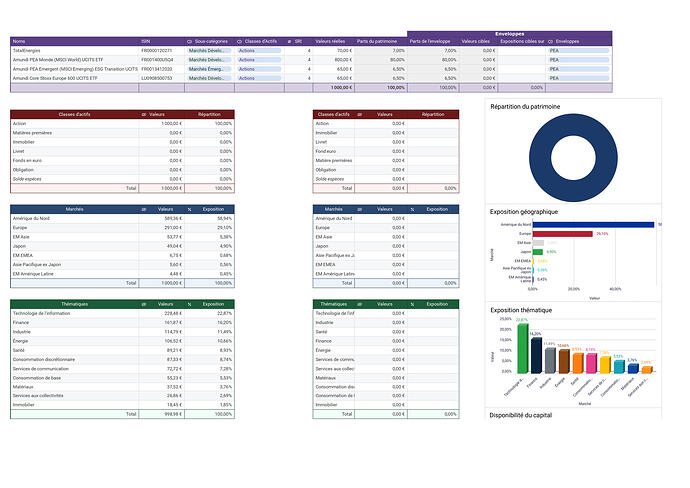This screenshot has width=690, height=488.
Task: Open PEA envelope dropdown for Amundi PEA Monde row
Action: (579, 60)
